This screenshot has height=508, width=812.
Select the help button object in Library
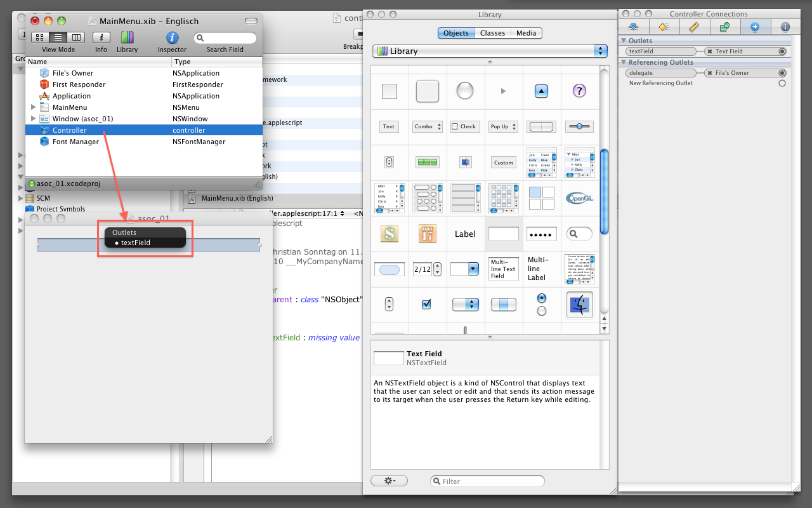578,91
